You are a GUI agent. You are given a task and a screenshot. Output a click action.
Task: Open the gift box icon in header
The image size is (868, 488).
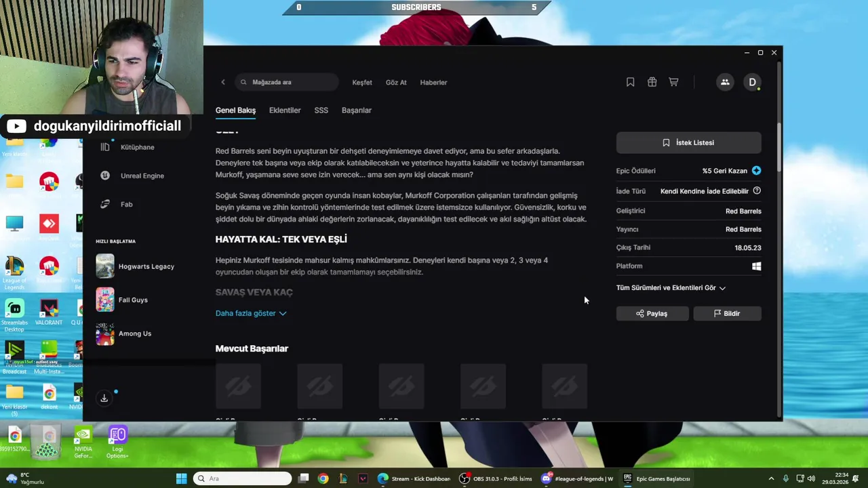tap(652, 82)
